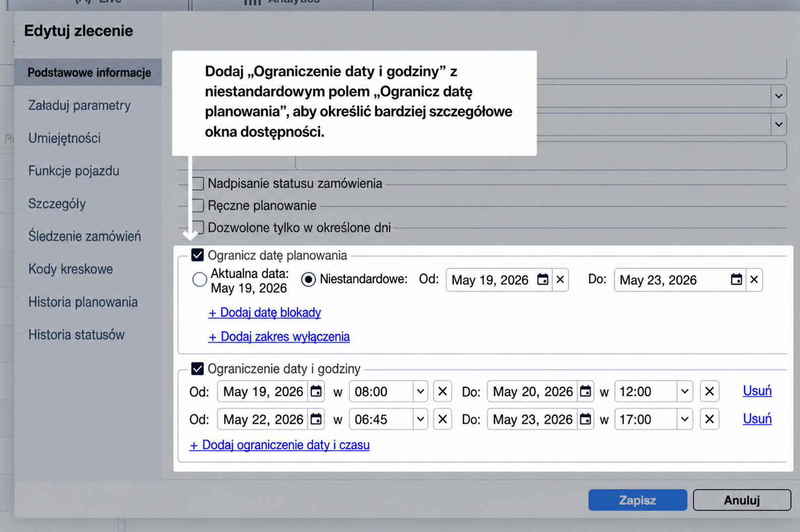
Task: Uncheck Ogranicz datę planowania
Action: [197, 255]
